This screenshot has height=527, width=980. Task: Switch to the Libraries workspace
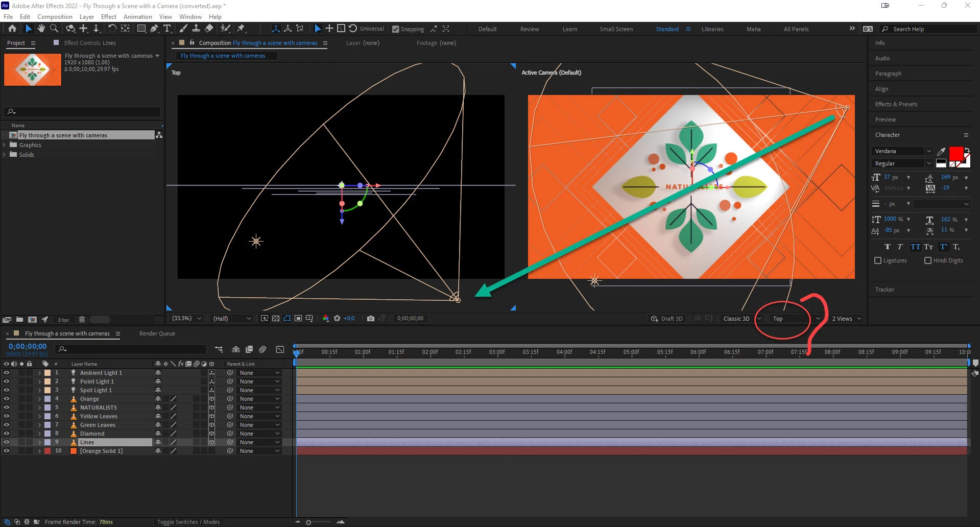tap(712, 29)
